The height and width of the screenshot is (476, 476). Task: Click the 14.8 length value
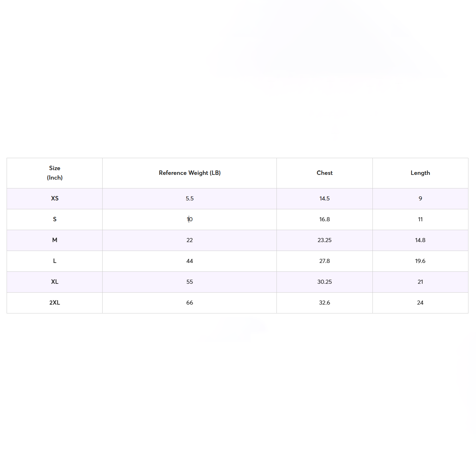point(420,240)
